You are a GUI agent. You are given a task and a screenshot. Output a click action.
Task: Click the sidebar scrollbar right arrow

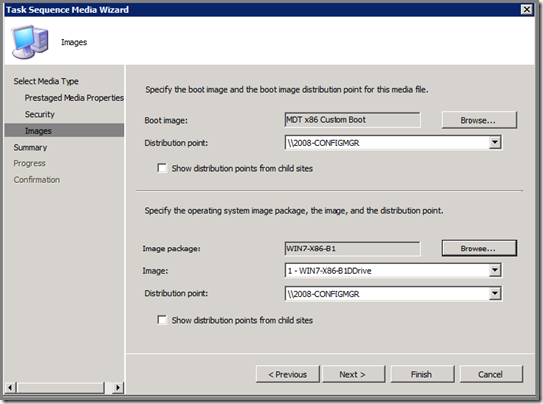[118, 387]
